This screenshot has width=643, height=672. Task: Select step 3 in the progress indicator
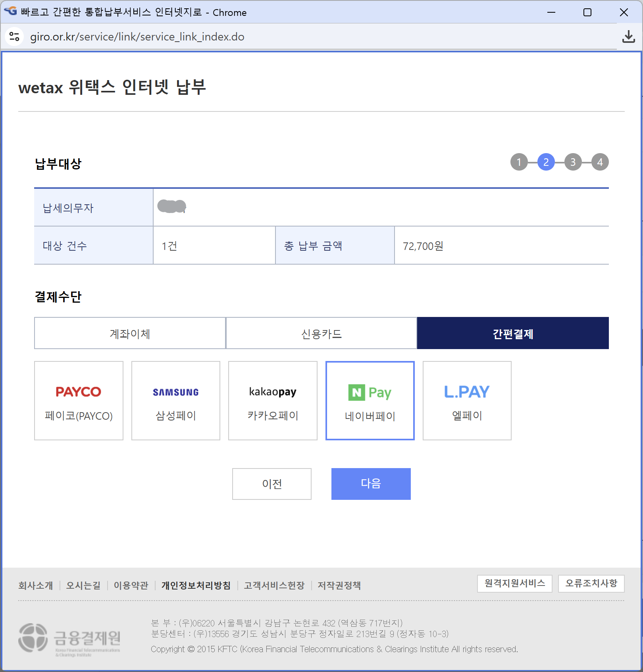click(x=573, y=162)
